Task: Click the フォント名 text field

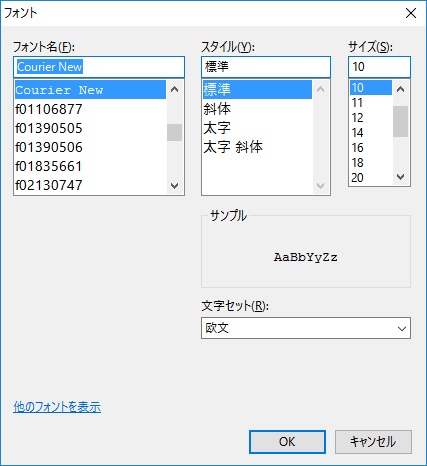Action: [99, 67]
